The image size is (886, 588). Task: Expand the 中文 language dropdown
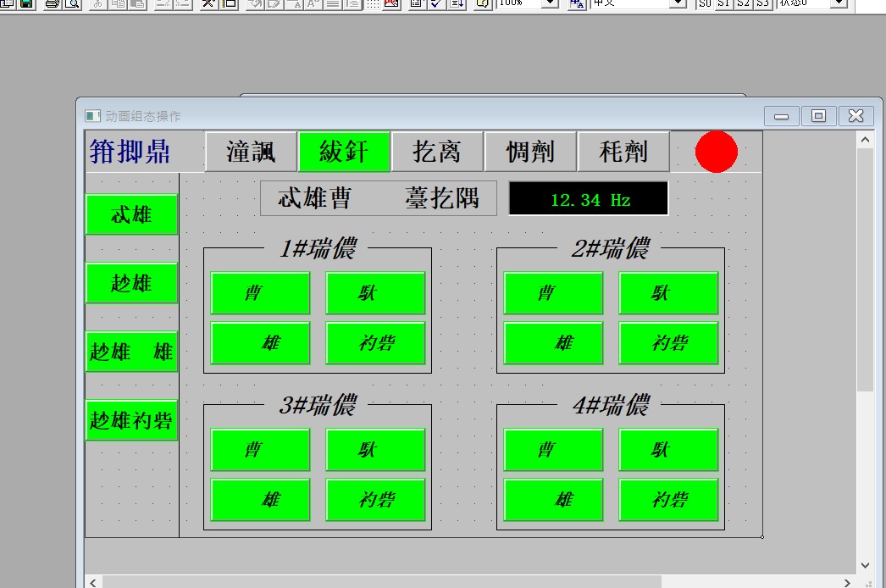(x=678, y=3)
